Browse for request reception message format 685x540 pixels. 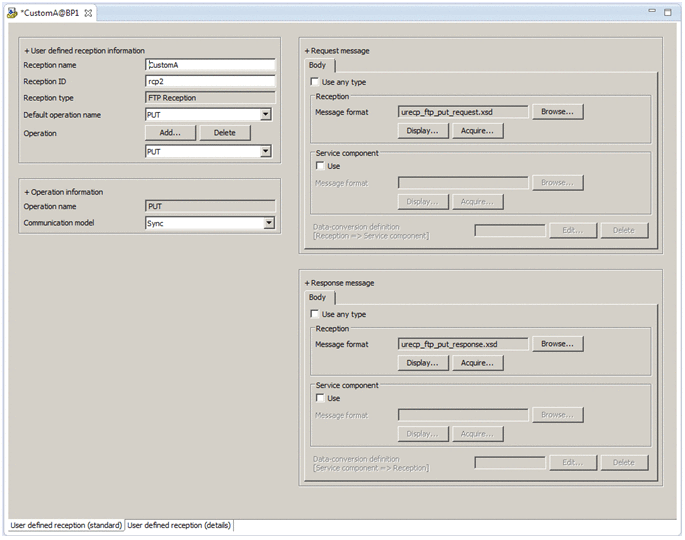pyautogui.click(x=557, y=112)
